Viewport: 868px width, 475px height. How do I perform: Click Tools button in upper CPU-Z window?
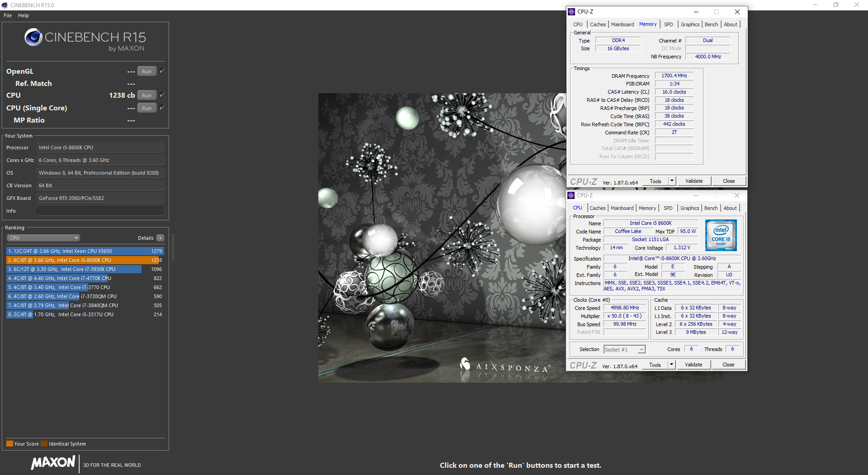(656, 181)
